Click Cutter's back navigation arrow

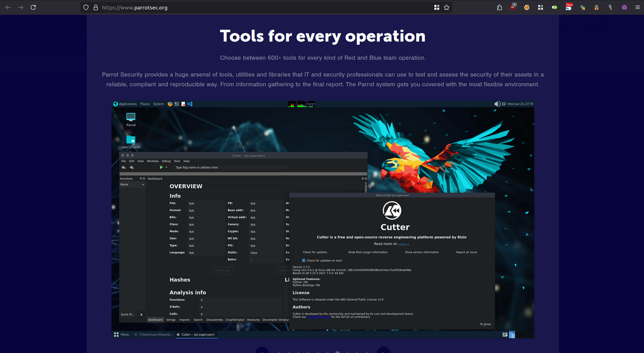click(124, 168)
